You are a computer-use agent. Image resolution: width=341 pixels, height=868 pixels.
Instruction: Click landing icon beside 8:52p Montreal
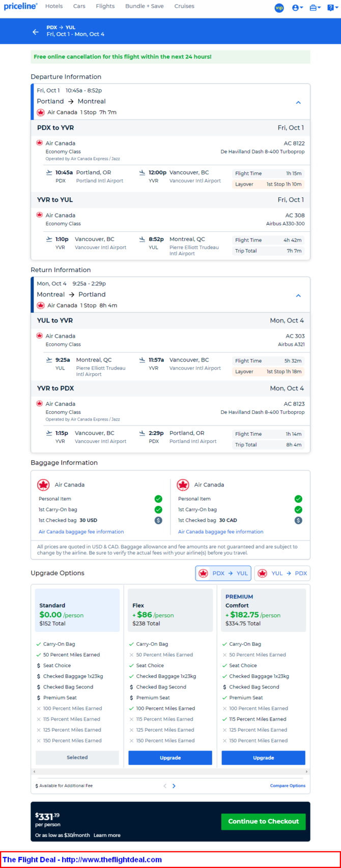[142, 239]
